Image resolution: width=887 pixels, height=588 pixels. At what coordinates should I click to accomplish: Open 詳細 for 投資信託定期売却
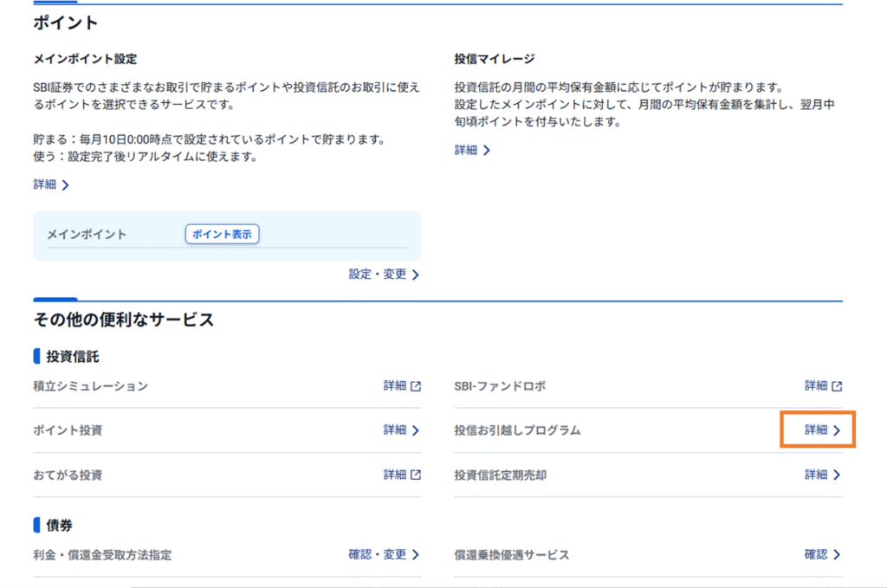(816, 475)
